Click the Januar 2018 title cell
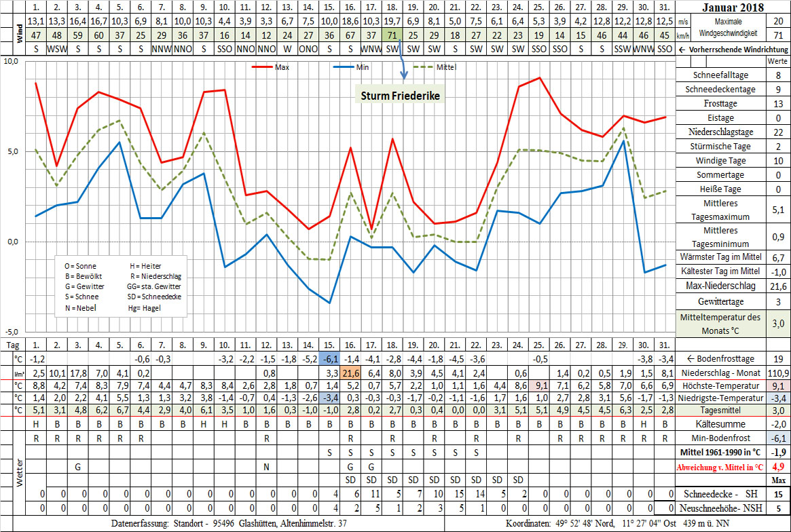791x532 pixels. [733, 7]
